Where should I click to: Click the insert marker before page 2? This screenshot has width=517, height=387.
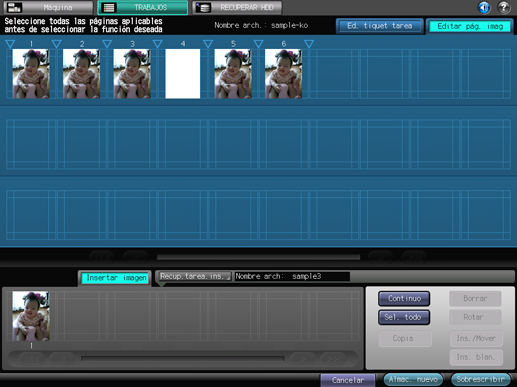pyautogui.click(x=57, y=44)
